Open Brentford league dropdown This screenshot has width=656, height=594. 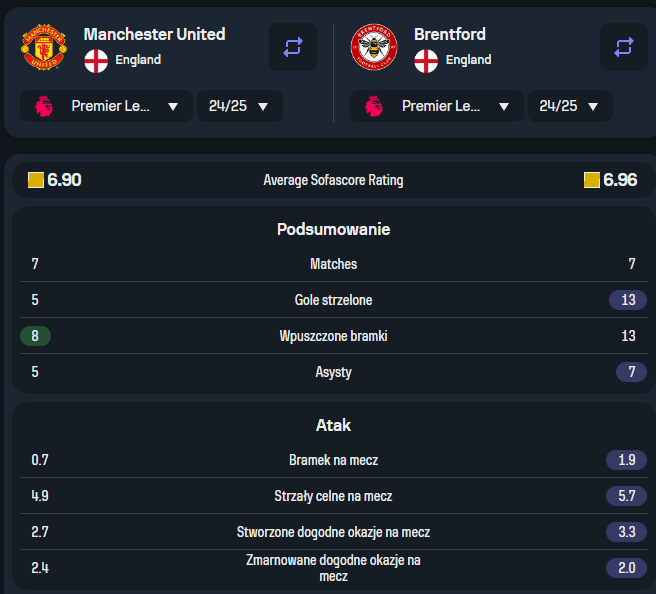437,106
